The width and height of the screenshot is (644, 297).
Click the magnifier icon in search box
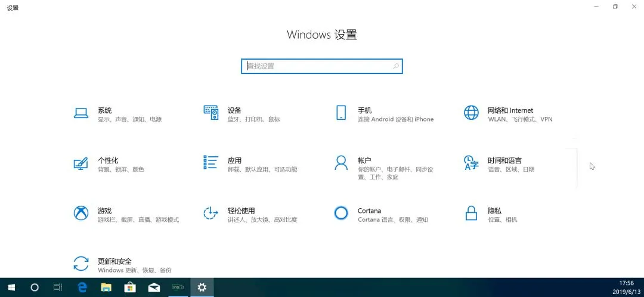pos(396,66)
